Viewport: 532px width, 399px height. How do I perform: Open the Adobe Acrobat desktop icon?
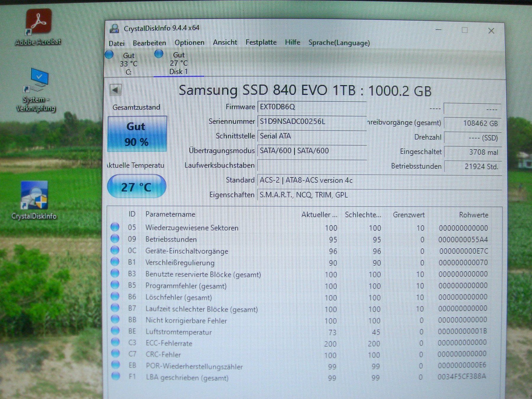point(38,27)
